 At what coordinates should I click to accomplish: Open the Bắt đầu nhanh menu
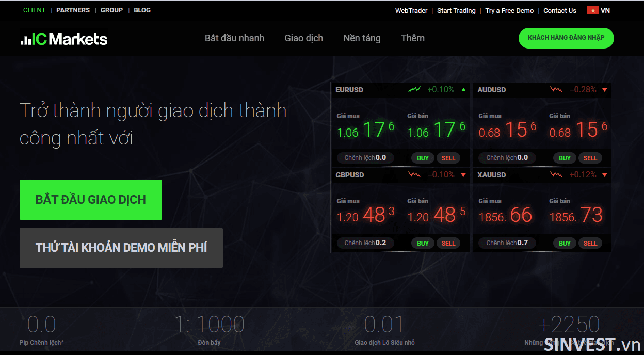(x=234, y=38)
